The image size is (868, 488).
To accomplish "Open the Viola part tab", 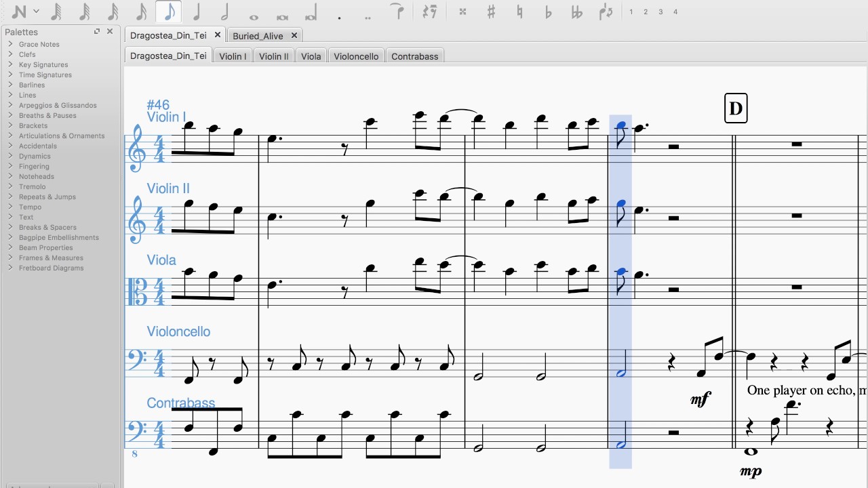I will click(x=311, y=56).
